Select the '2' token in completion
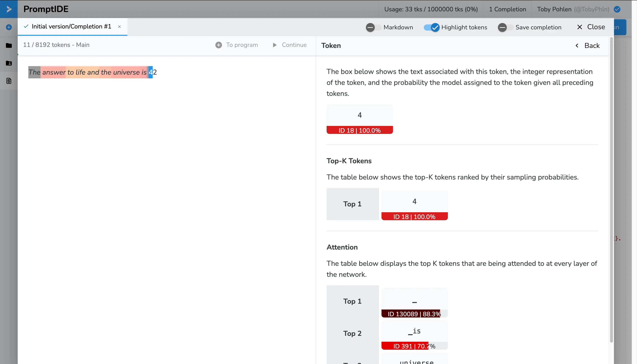Screen dimensions: 637x364 [x=155, y=72]
